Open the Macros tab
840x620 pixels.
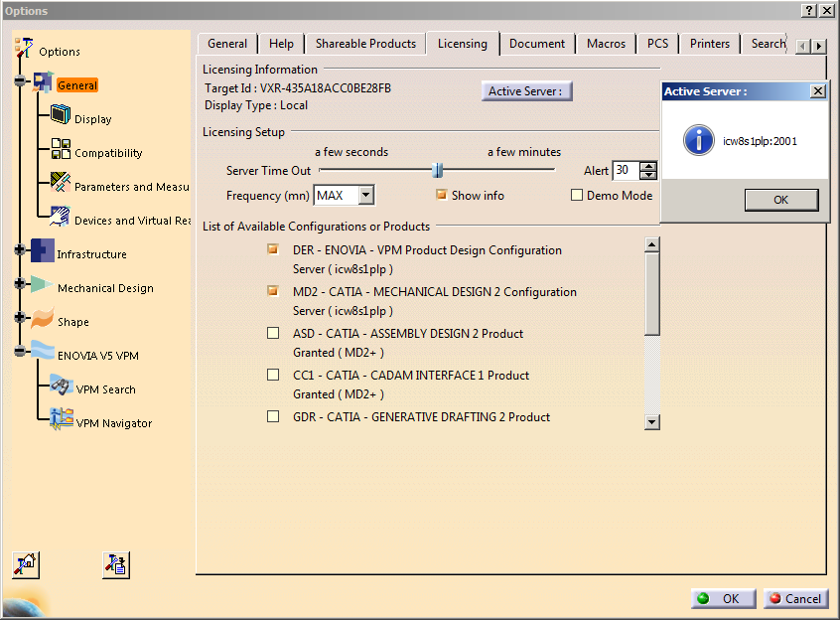(606, 44)
